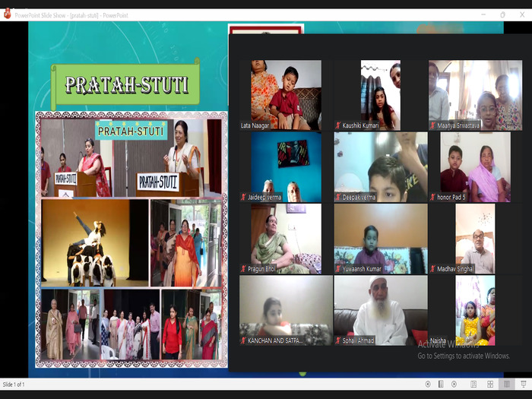Close the PowerPoint slide show window

click(522, 14)
